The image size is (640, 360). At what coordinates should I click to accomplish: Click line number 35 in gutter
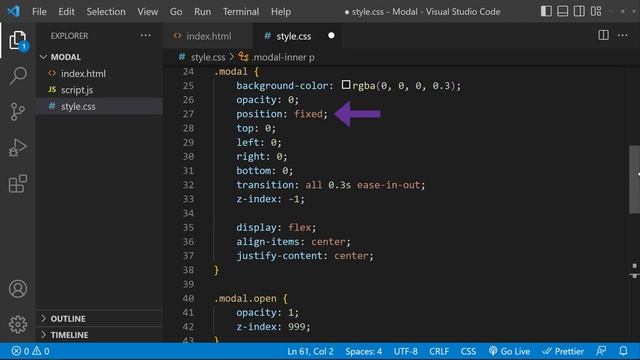(x=188, y=227)
